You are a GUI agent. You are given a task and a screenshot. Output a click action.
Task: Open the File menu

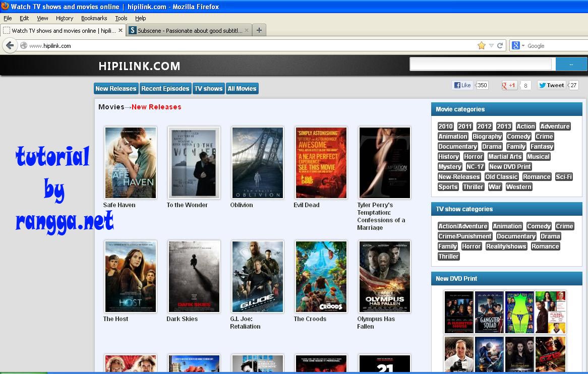[x=8, y=18]
